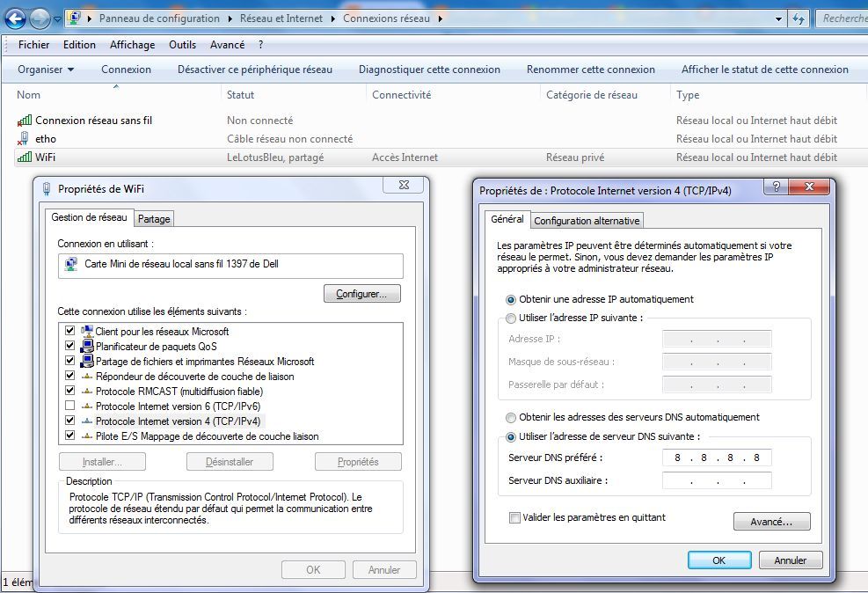Click the etho connection icon
Viewport: 868px width, 593px height.
tap(25, 139)
